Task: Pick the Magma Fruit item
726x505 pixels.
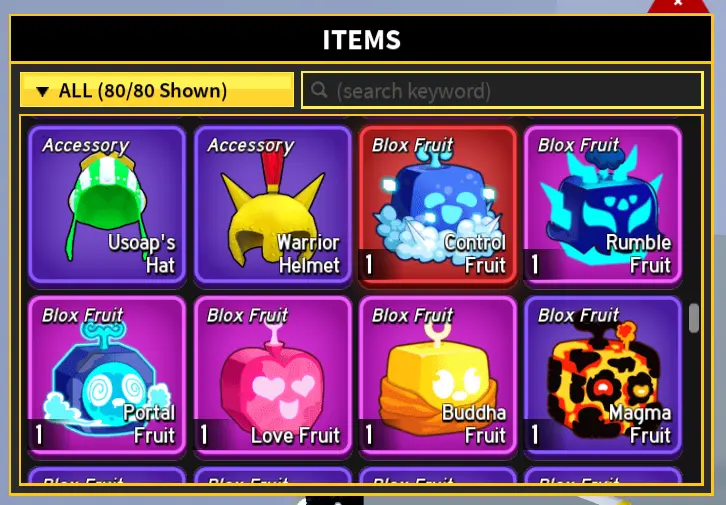Action: (x=603, y=377)
